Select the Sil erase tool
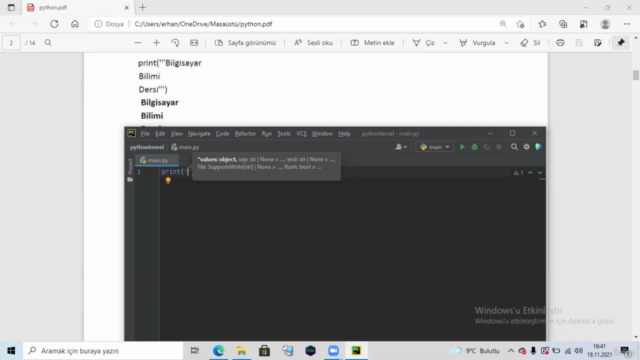Viewport: 640px width, 360px height. 530,43
